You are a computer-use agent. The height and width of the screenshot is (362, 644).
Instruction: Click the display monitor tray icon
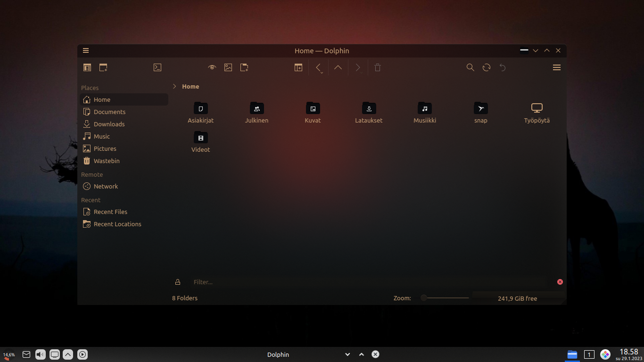(55, 354)
